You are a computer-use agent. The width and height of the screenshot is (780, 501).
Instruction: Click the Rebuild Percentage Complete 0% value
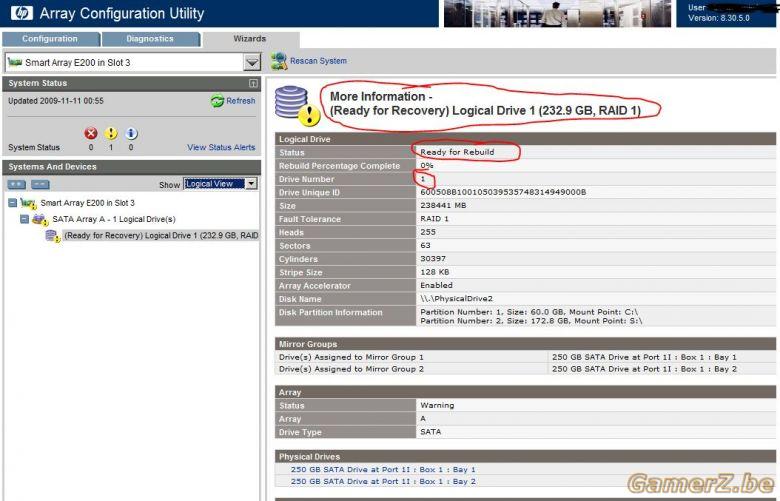point(427,165)
